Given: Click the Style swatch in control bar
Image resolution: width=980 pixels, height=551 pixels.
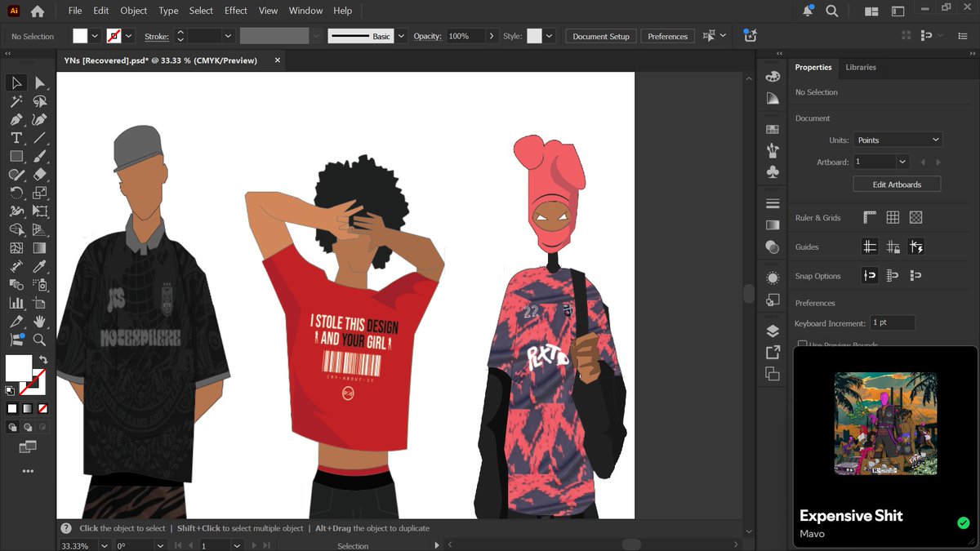Looking at the screenshot, I should (x=534, y=37).
